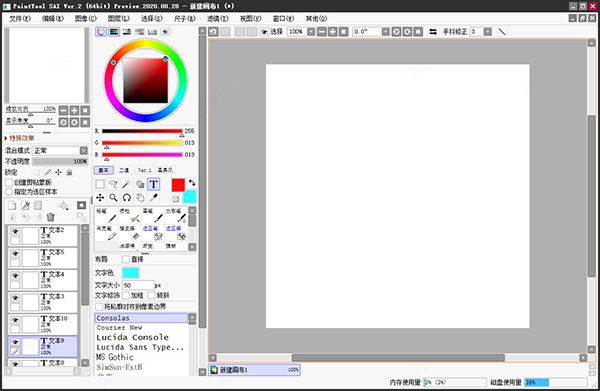Open the 图层 menu in menu bar
Image resolution: width=600 pixels, height=391 pixels.
119,18
